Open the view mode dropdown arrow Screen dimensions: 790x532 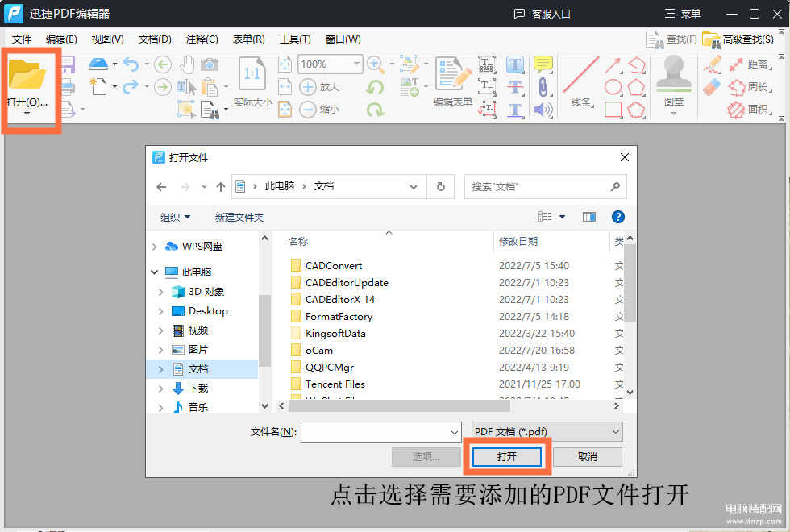[563, 217]
